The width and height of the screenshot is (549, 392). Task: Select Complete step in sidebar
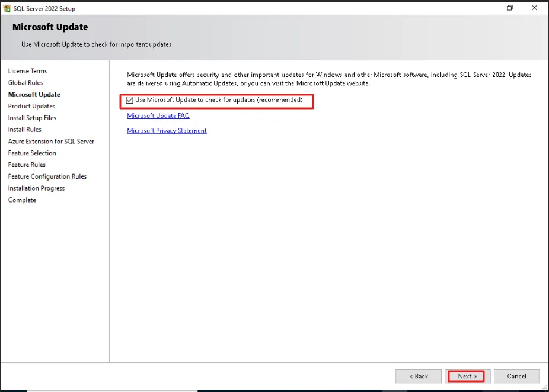point(22,200)
